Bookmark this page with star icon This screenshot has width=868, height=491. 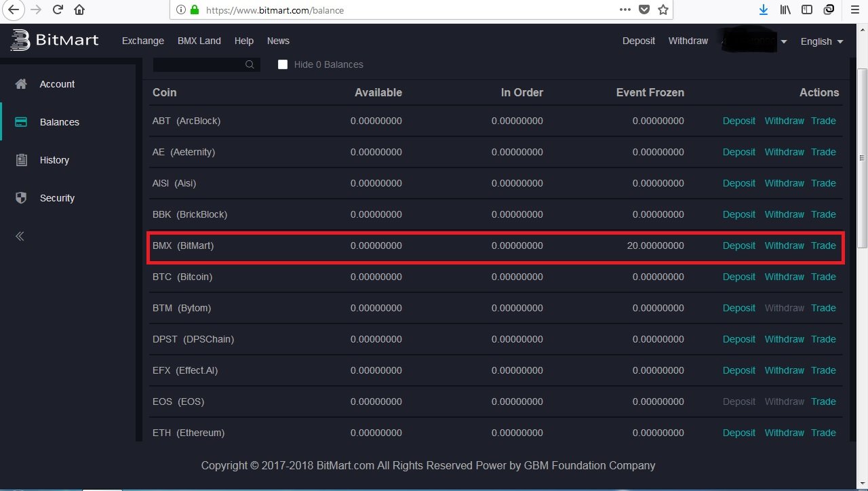coord(663,10)
